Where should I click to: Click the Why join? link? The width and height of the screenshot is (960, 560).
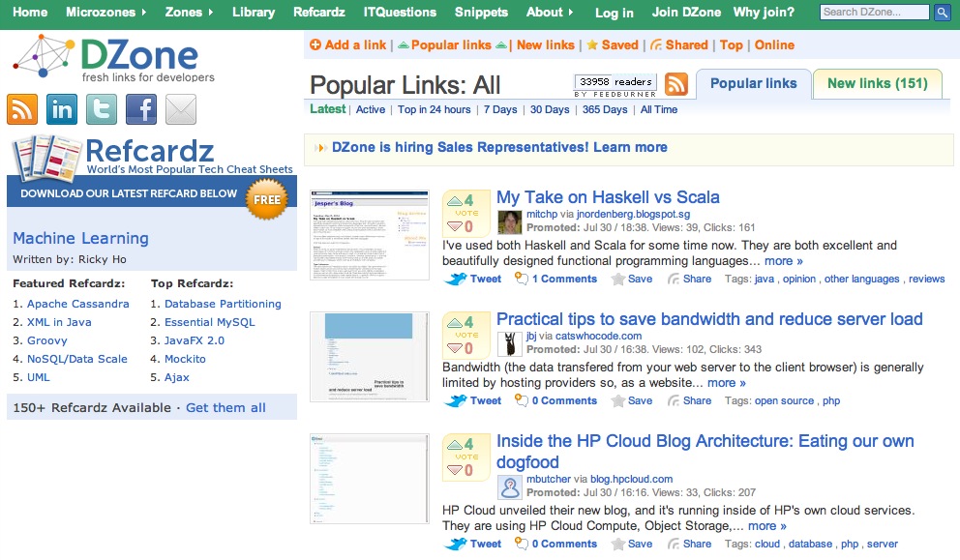coord(764,13)
